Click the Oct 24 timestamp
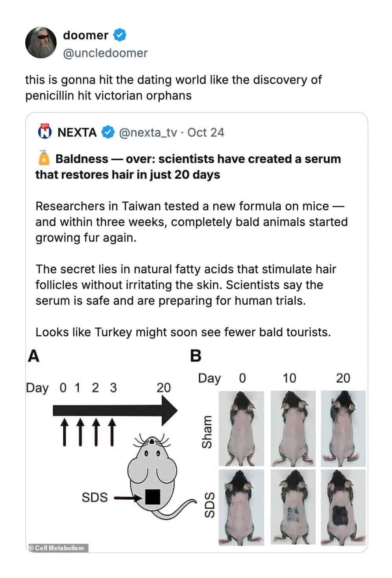This screenshot has width=392, height=578. [206, 132]
